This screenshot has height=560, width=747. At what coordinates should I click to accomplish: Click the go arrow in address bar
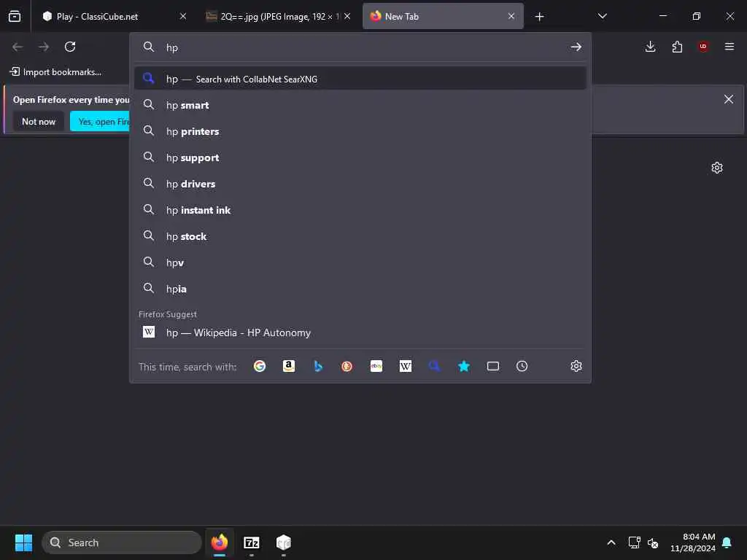point(576,47)
